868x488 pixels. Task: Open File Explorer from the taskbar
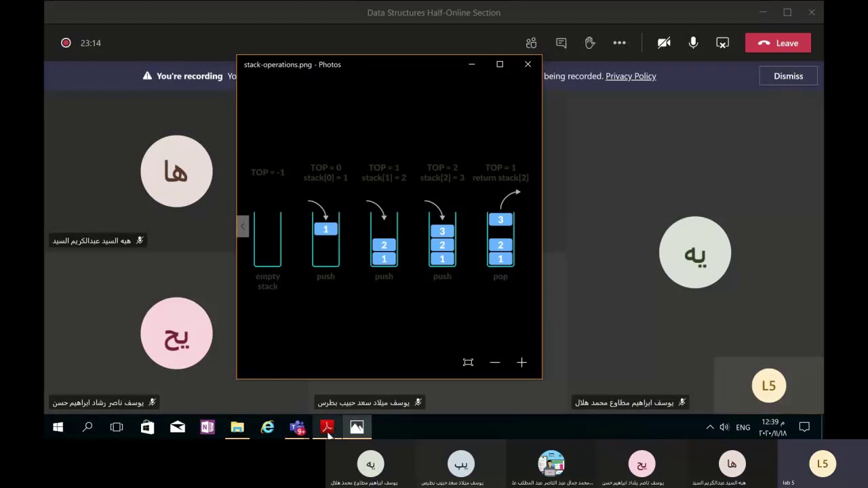tap(237, 427)
